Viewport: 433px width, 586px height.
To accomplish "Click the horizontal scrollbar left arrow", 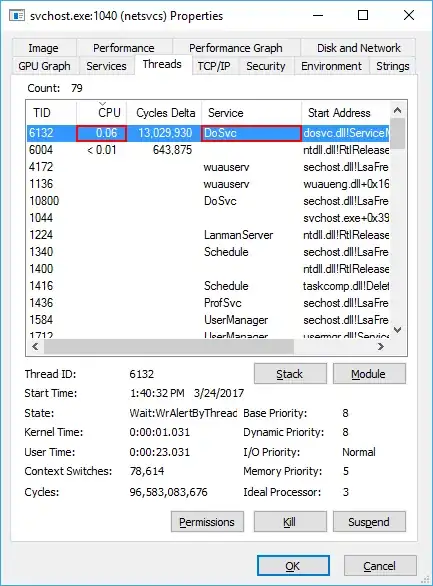I will click(x=35, y=346).
